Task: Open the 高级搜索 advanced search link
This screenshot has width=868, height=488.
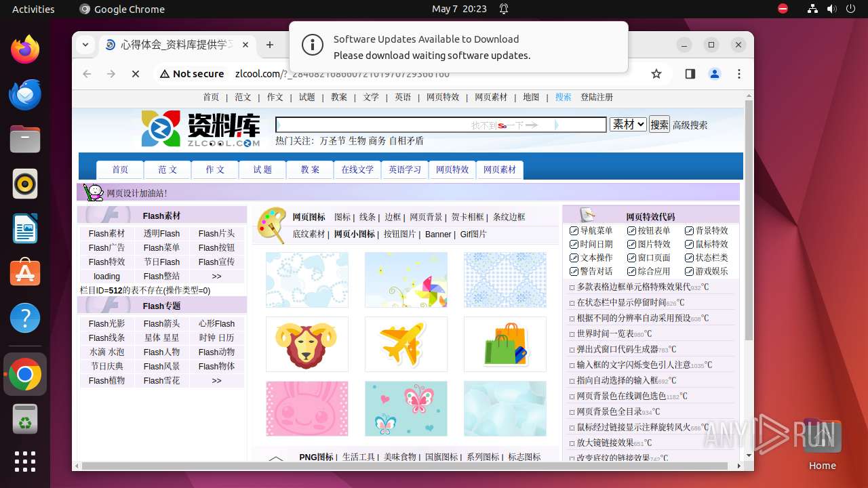Action: 690,125
